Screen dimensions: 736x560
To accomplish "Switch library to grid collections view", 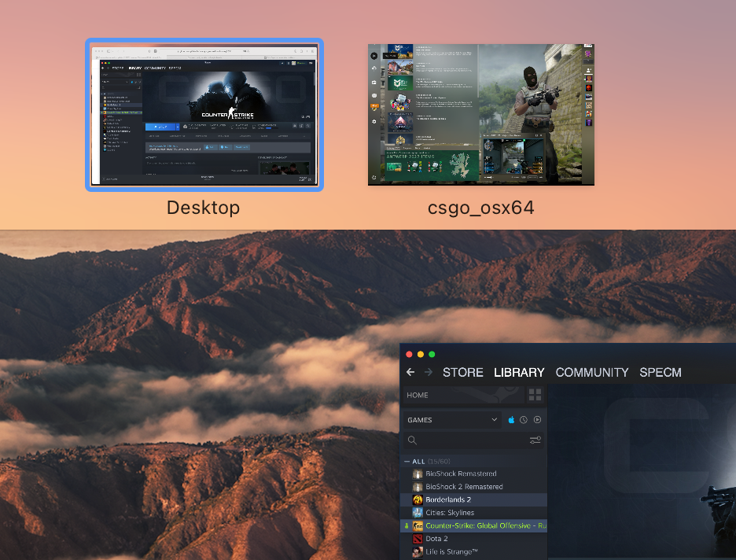I will click(535, 395).
